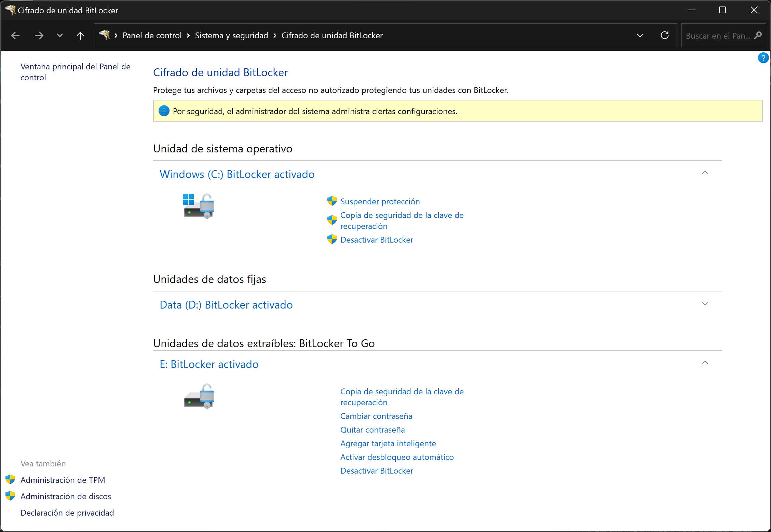This screenshot has height=532, width=771.
Task: Turn off BitLocker for Windows C:
Action: click(377, 240)
